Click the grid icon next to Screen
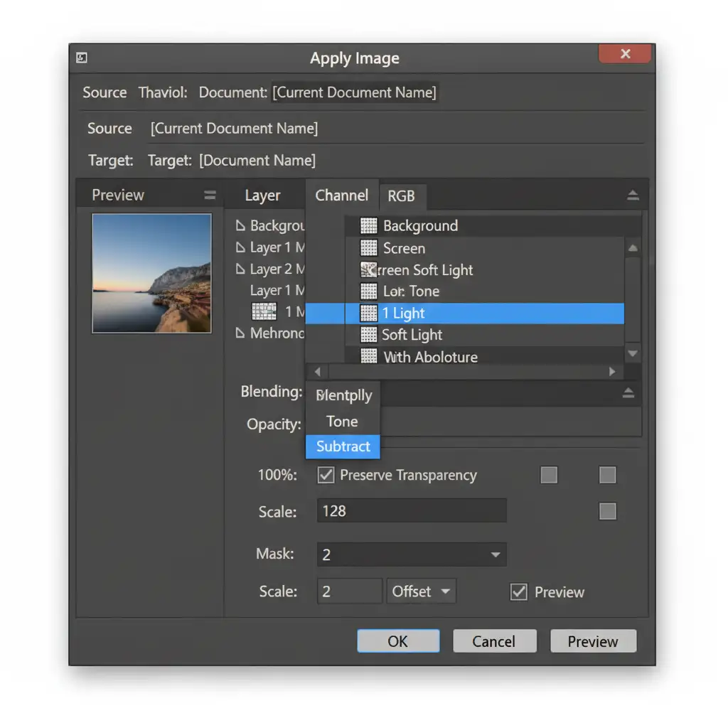The height and width of the screenshot is (728, 728). [x=368, y=248]
